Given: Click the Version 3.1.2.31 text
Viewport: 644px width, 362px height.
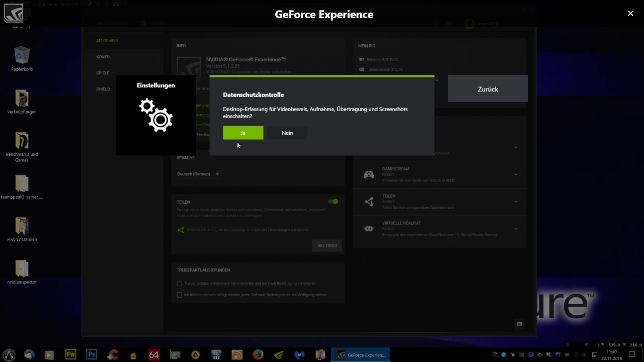Looking at the screenshot, I should (x=223, y=66).
